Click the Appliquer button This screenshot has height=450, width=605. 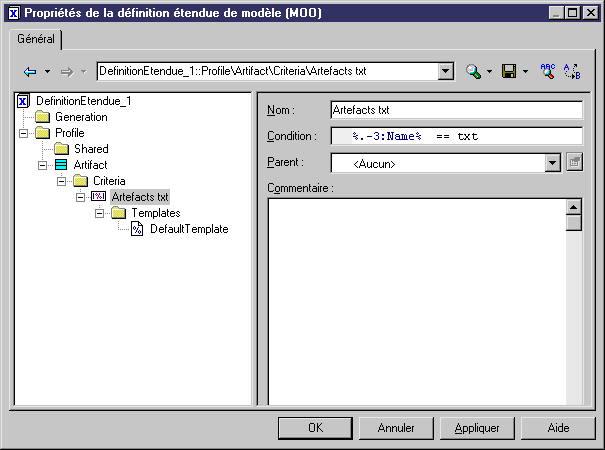[477, 427]
